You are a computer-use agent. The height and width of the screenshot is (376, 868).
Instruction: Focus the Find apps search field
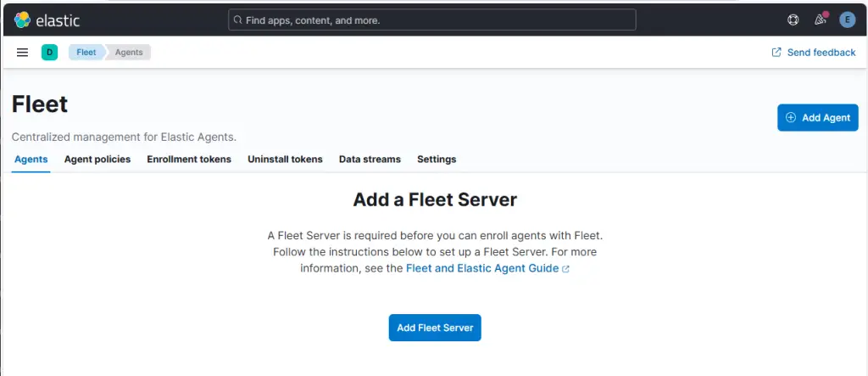coord(431,20)
